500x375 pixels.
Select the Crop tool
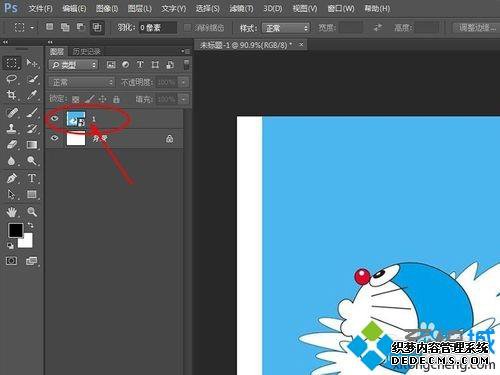pyautogui.click(x=11, y=95)
